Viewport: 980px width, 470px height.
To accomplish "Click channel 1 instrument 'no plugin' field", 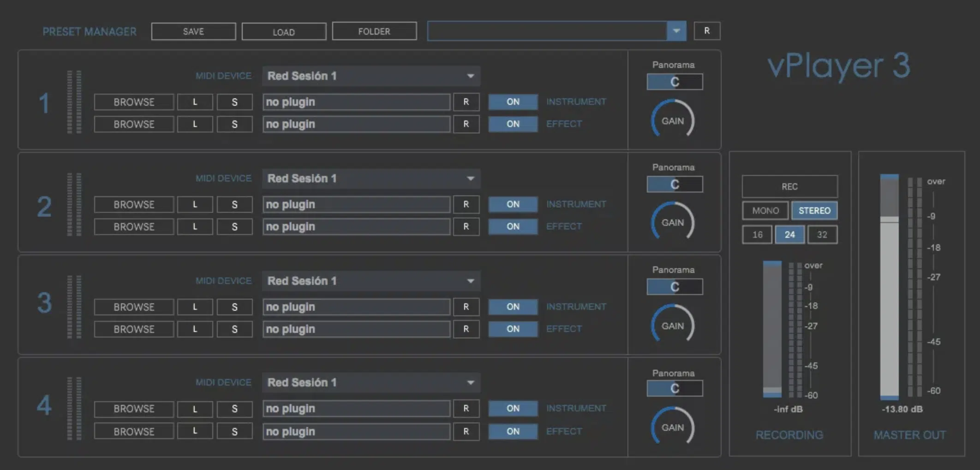I will click(357, 102).
